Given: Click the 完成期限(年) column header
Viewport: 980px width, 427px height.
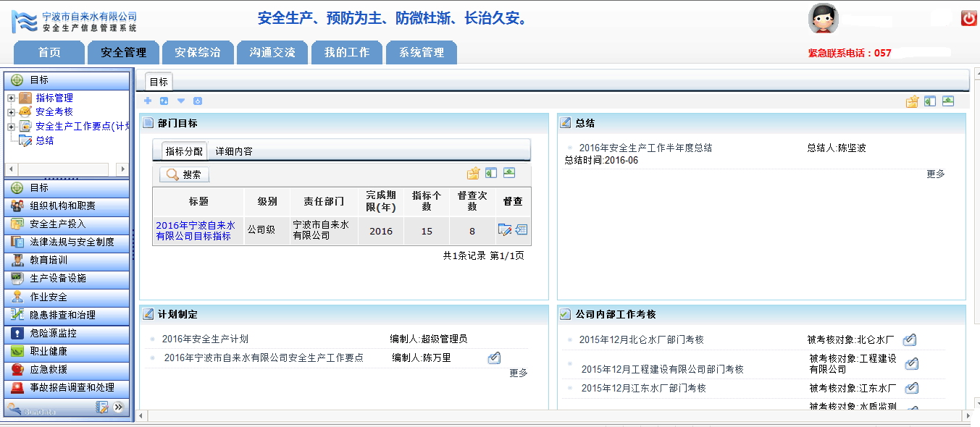Looking at the screenshot, I should pyautogui.click(x=381, y=201).
